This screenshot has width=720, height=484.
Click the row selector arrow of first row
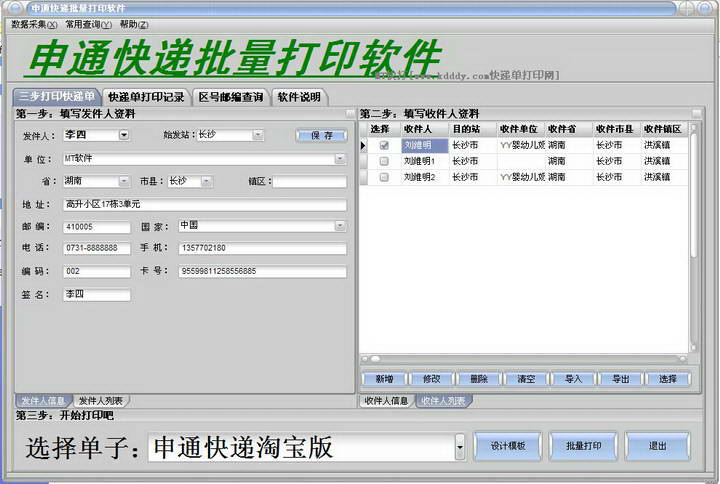coord(364,146)
